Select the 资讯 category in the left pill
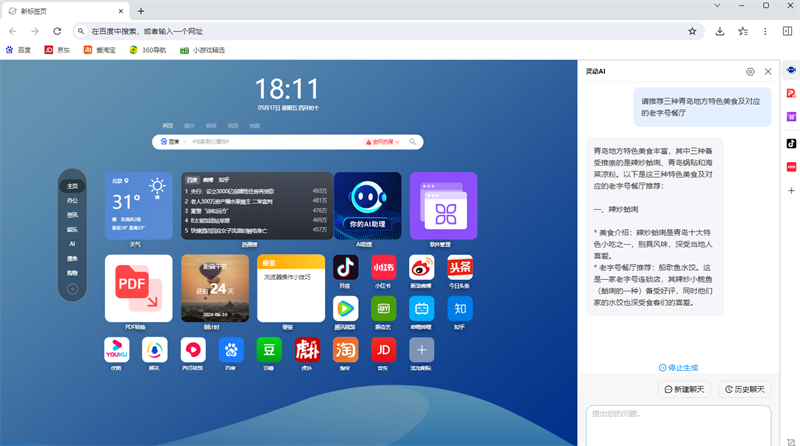 point(72,215)
